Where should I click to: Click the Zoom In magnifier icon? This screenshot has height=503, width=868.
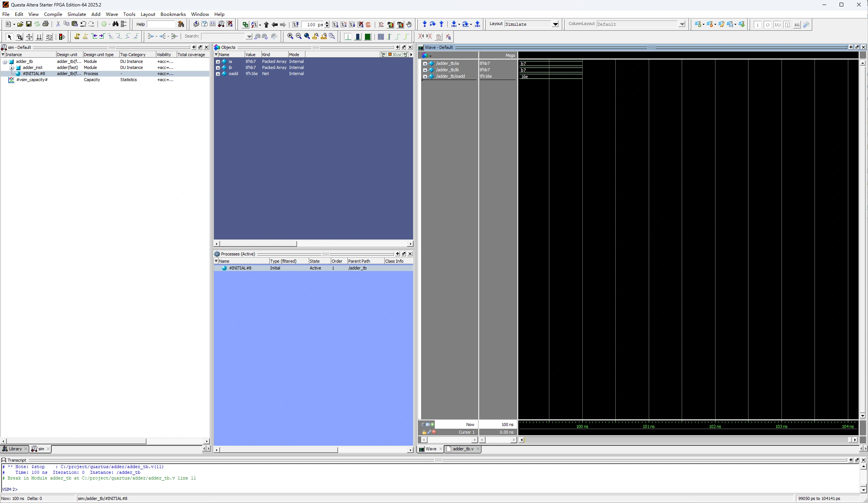290,36
